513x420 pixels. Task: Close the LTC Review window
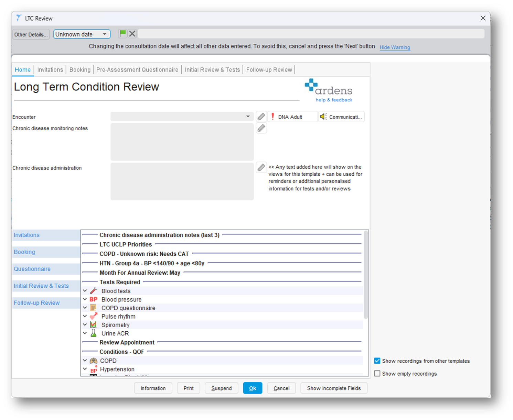(483, 18)
